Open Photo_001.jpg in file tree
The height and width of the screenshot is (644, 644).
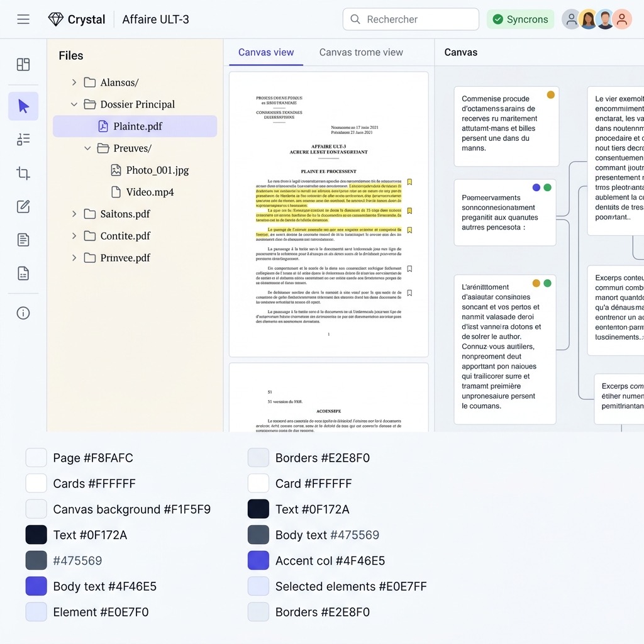pos(157,170)
